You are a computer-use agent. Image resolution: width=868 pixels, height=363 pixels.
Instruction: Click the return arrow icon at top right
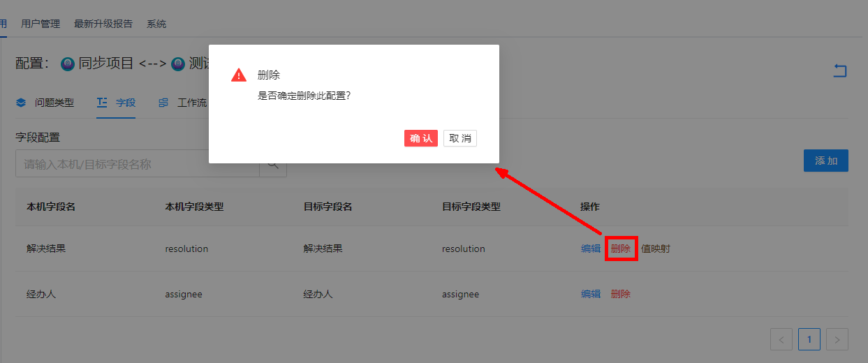click(x=839, y=71)
